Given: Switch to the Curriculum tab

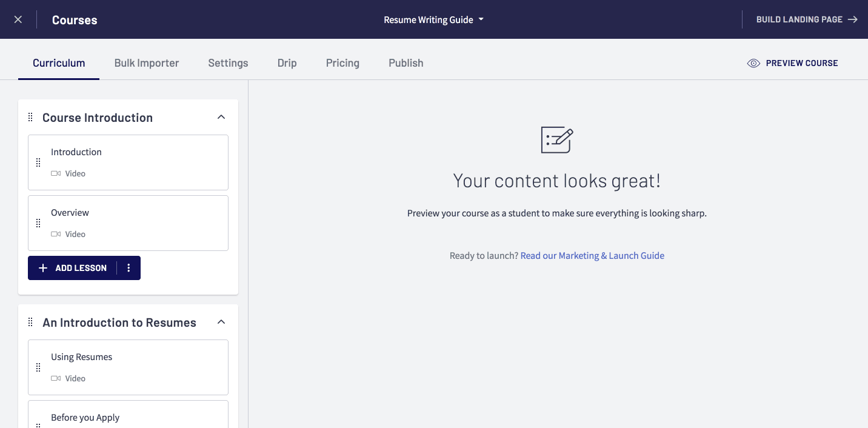Looking at the screenshot, I should pos(59,63).
